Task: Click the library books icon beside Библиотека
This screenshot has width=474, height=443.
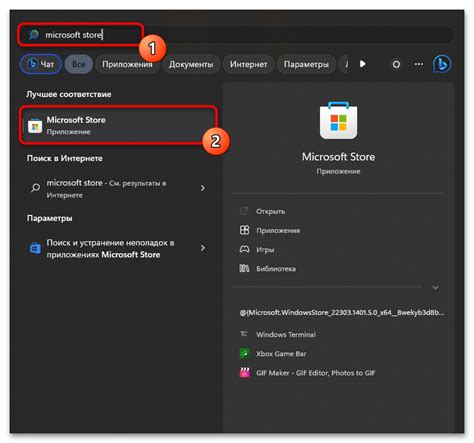Action: pos(244,268)
